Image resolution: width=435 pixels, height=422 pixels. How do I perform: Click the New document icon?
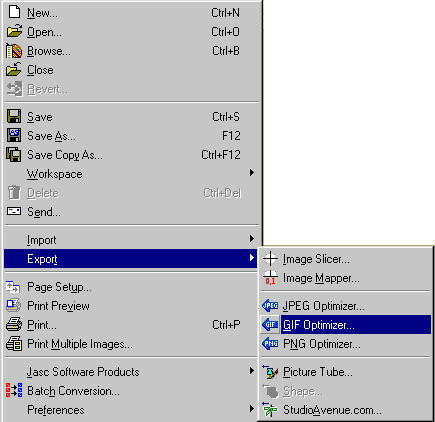click(14, 13)
